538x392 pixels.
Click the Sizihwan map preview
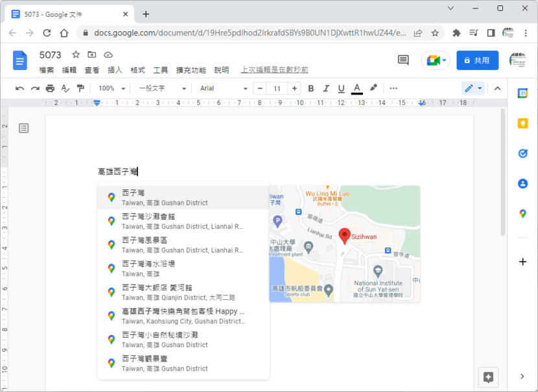[x=345, y=244]
